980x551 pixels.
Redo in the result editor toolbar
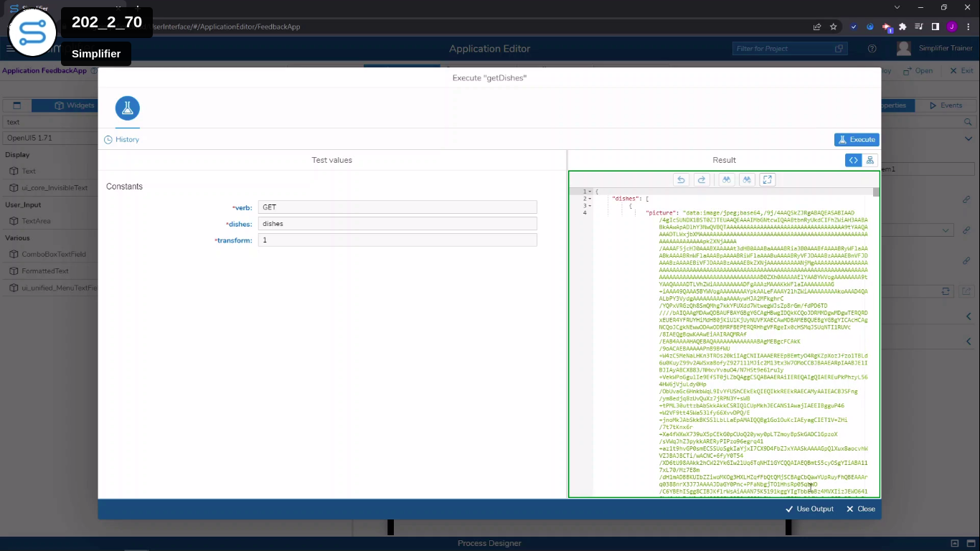click(x=702, y=179)
